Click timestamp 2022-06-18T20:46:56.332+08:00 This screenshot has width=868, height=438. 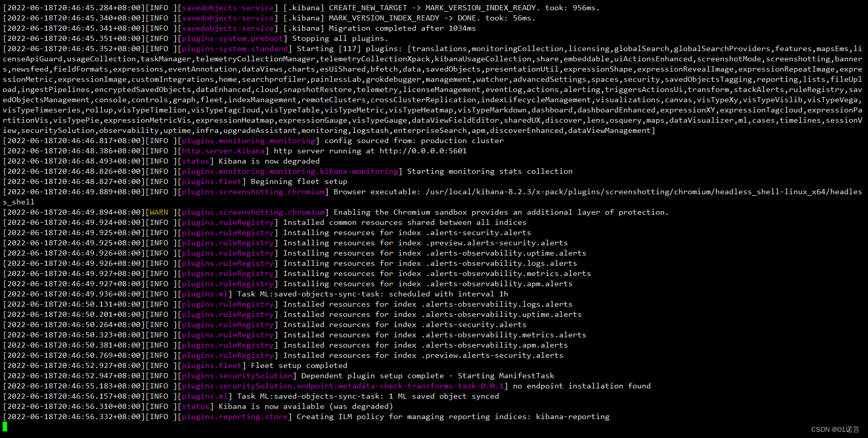pyautogui.click(x=74, y=417)
